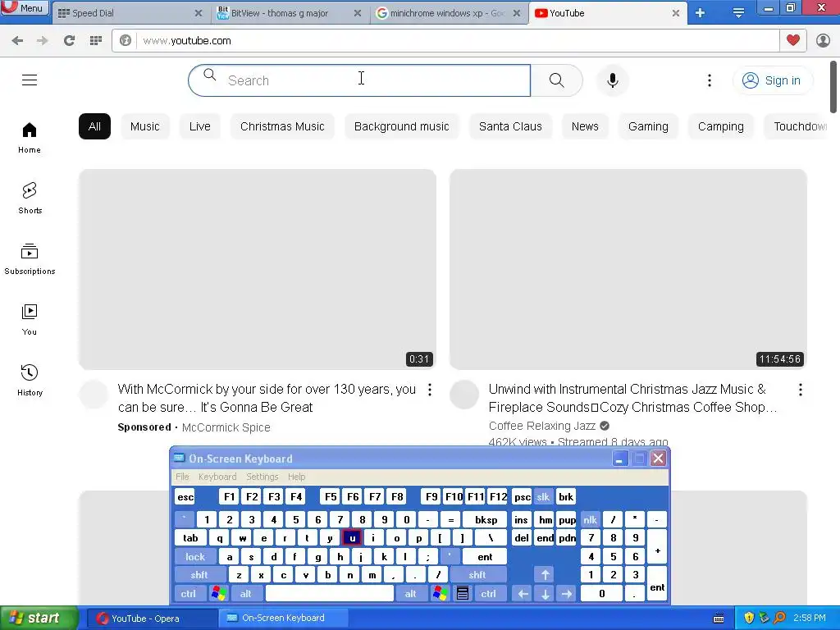Select the Christmas Music filter chip

tap(282, 126)
